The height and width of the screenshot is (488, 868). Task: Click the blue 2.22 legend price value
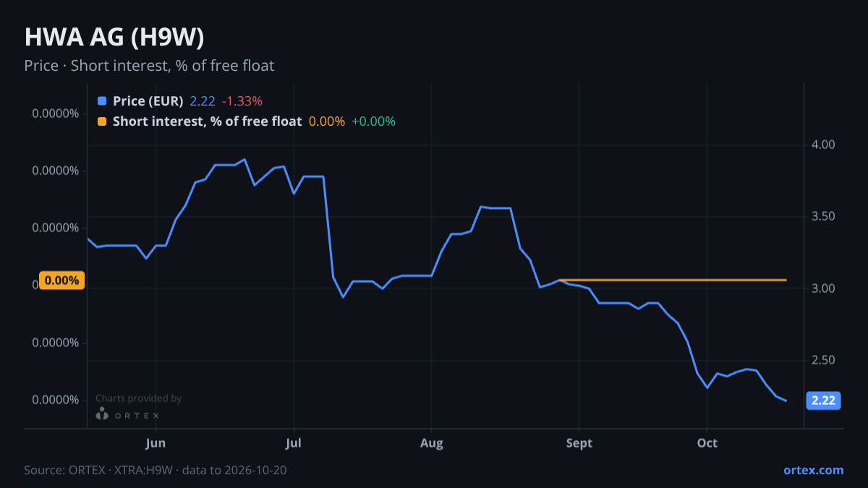(x=203, y=101)
